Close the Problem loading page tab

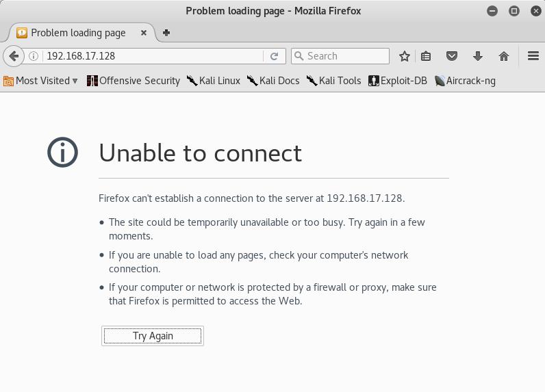pos(144,33)
